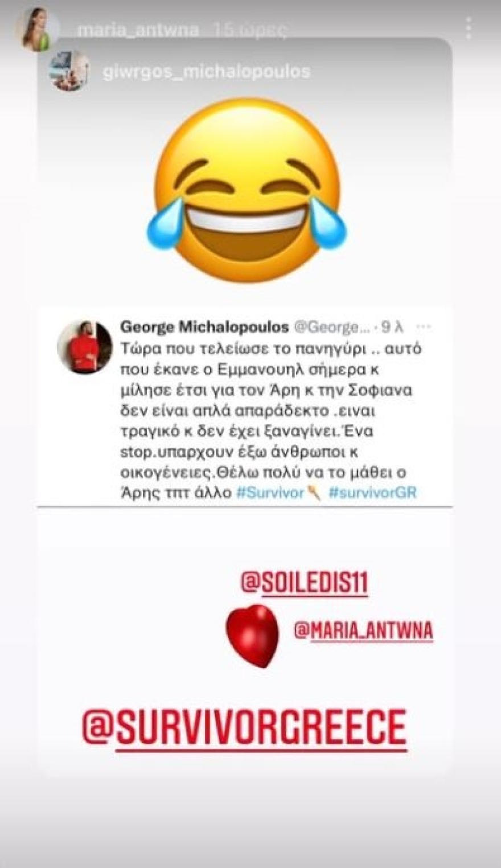Open giwrgos_michalopoulos username link
Image resolution: width=501 pixels, height=868 pixels.
207,72
